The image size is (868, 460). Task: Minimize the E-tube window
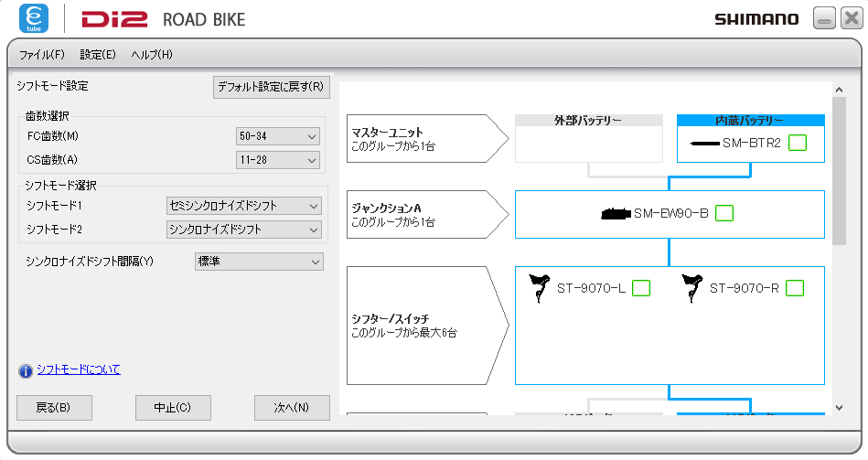pyautogui.click(x=824, y=18)
